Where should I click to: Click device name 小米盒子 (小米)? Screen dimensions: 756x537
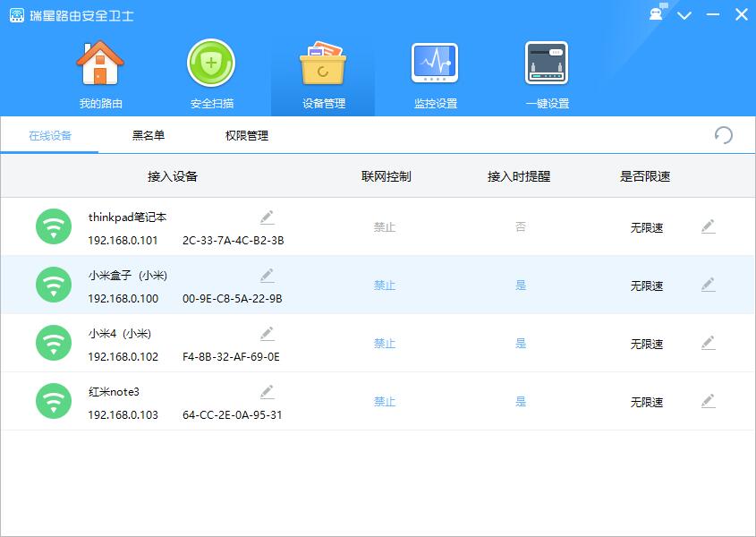coord(128,276)
